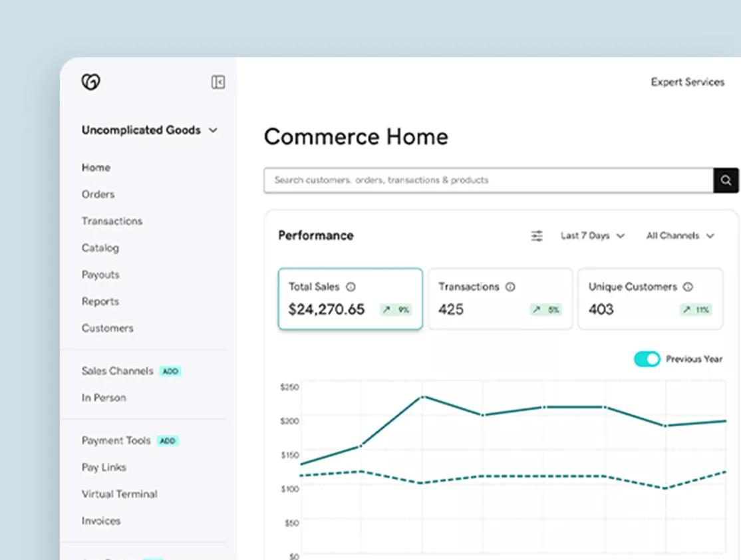Open the Catalog page
741x560 pixels.
pyautogui.click(x=100, y=247)
